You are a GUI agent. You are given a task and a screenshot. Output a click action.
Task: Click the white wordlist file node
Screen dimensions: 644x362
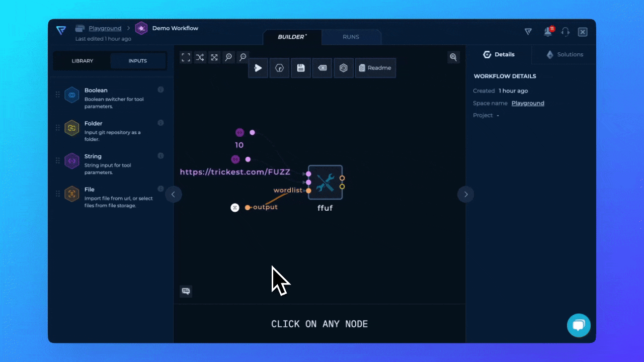tap(235, 208)
